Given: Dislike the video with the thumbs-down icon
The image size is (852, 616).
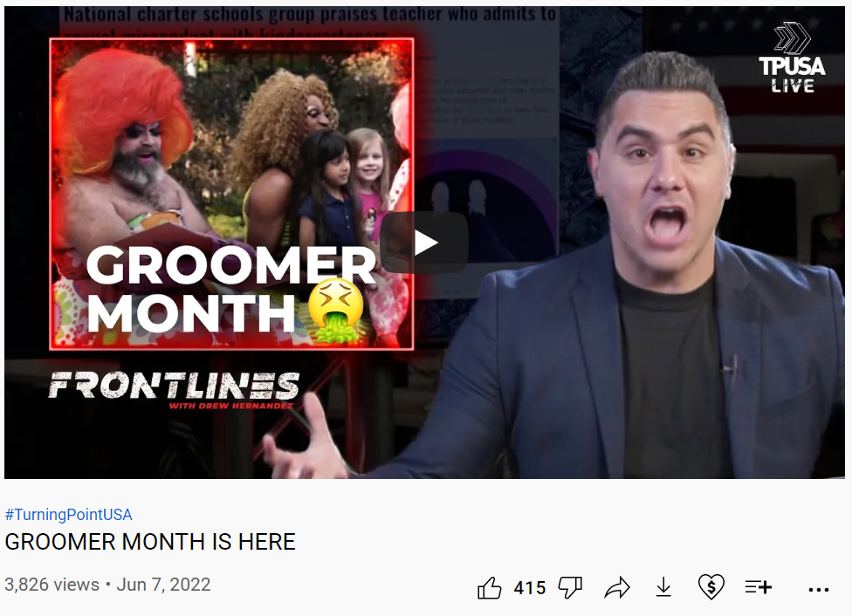Looking at the screenshot, I should pyautogui.click(x=570, y=588).
